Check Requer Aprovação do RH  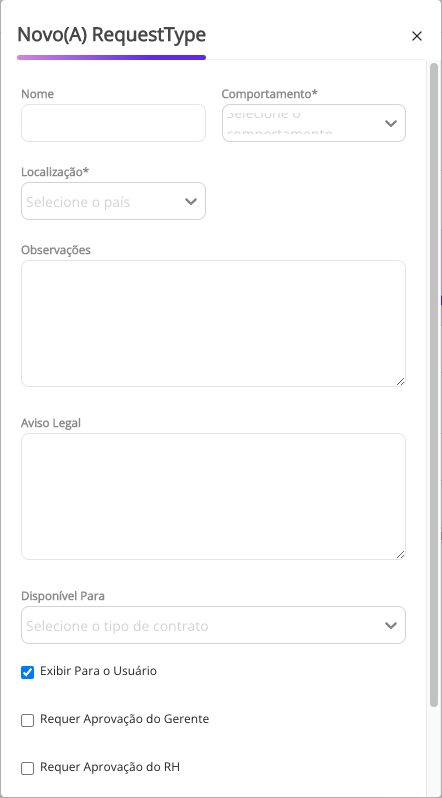tap(27, 768)
